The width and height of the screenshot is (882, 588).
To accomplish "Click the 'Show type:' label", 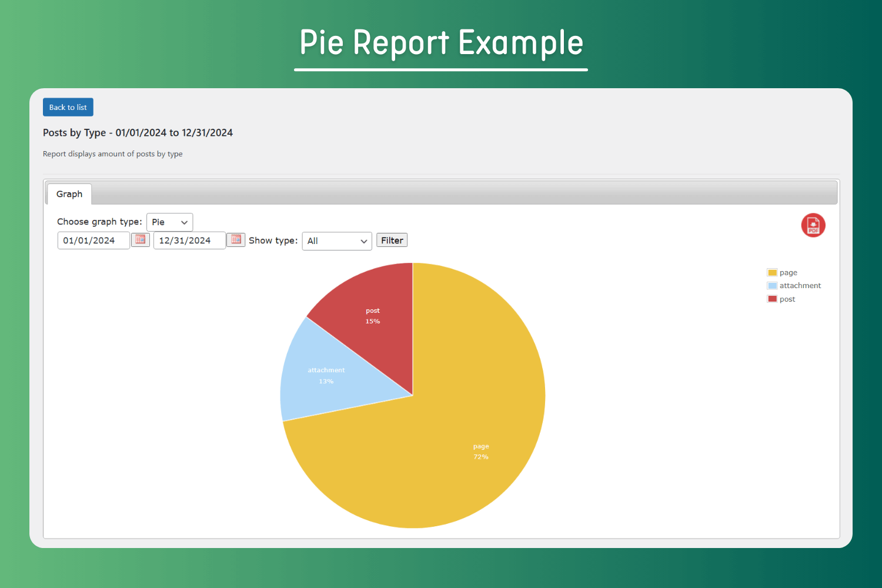I will 273,240.
